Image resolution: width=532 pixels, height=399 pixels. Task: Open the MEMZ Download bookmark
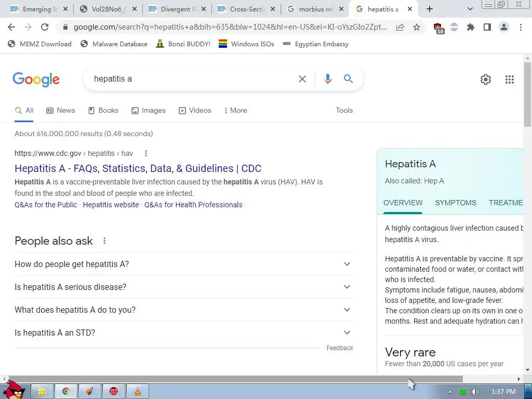point(39,44)
